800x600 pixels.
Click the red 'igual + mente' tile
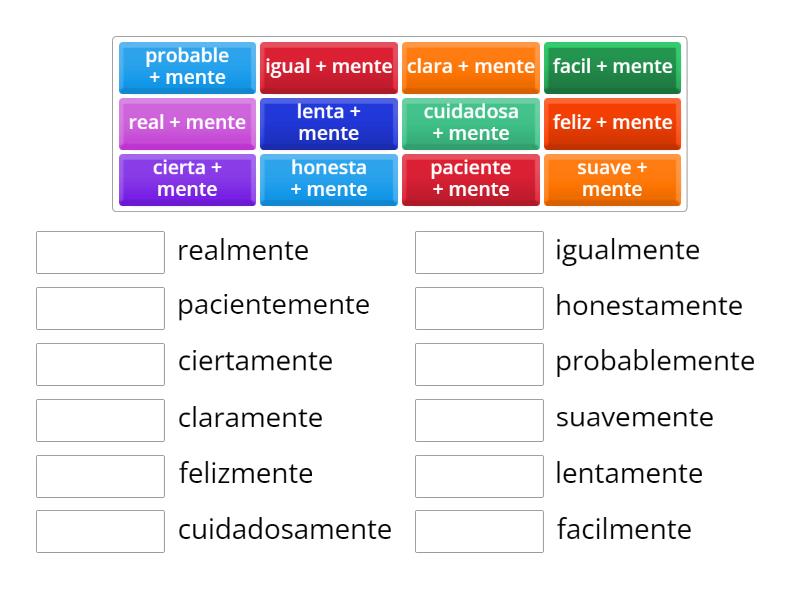pos(328,67)
